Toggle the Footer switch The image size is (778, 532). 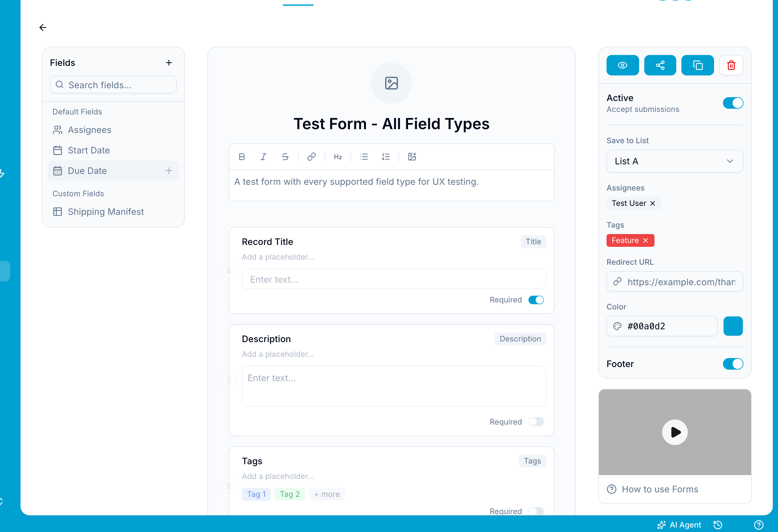point(733,364)
